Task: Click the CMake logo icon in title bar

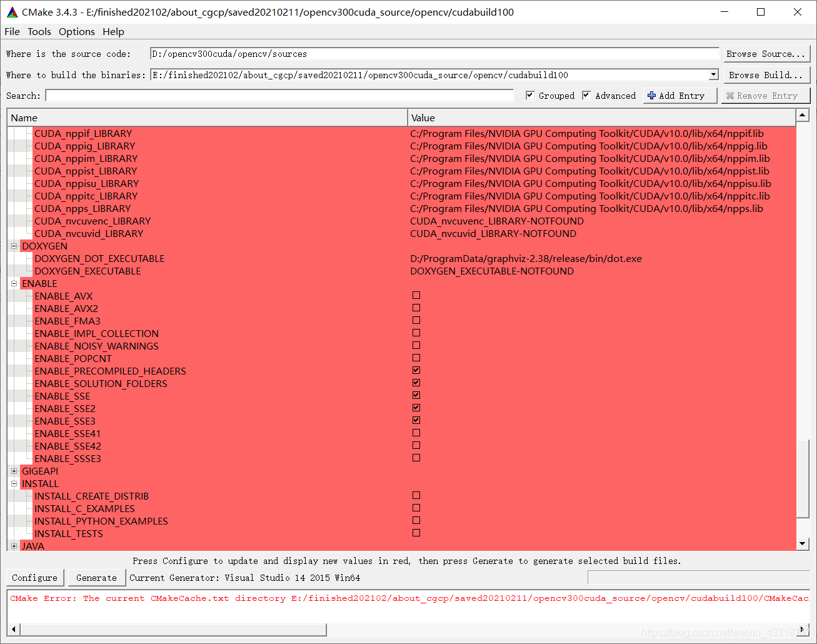Action: [12, 12]
